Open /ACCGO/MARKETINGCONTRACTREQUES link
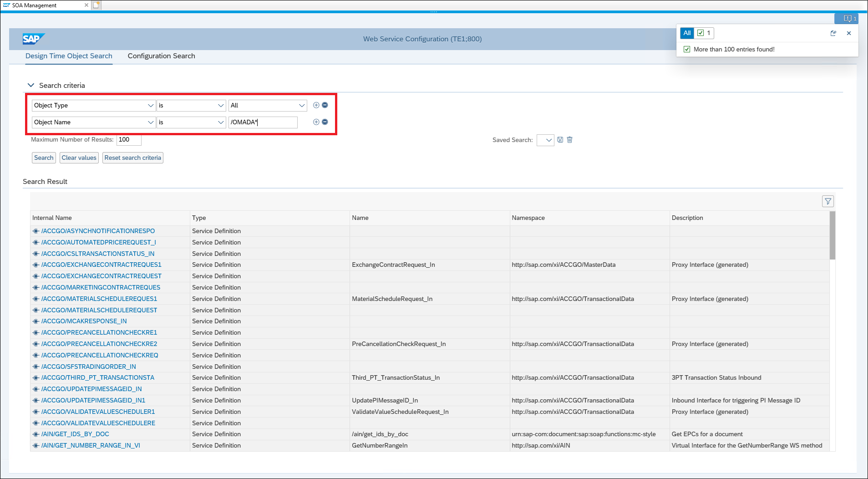Image resolution: width=868 pixels, height=479 pixels. pyautogui.click(x=101, y=287)
